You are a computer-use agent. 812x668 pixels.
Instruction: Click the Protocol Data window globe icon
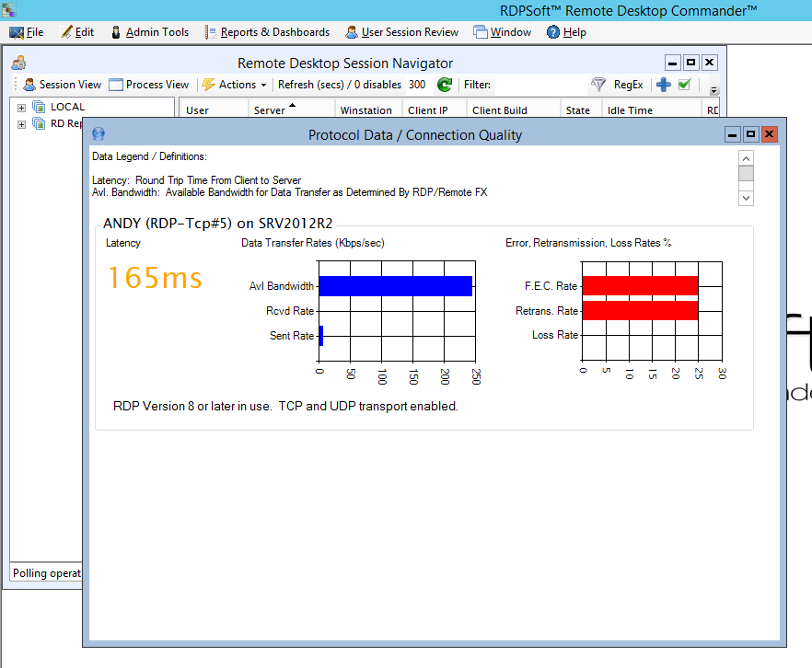click(x=99, y=134)
